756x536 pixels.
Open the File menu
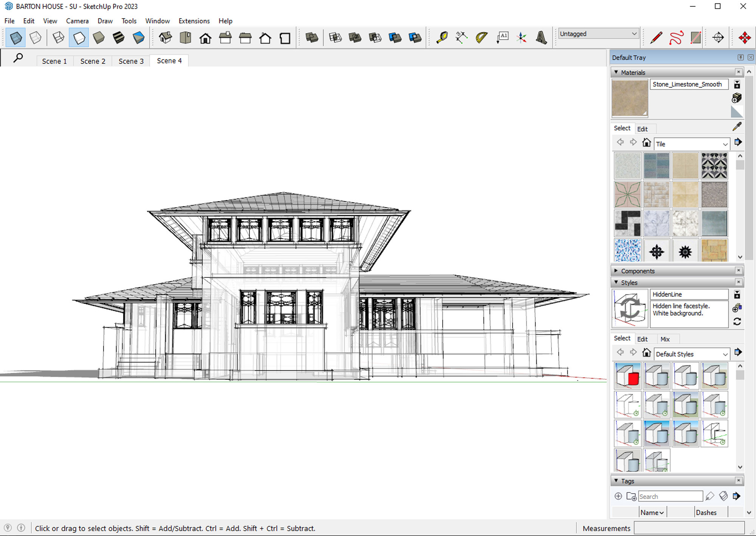(9, 21)
